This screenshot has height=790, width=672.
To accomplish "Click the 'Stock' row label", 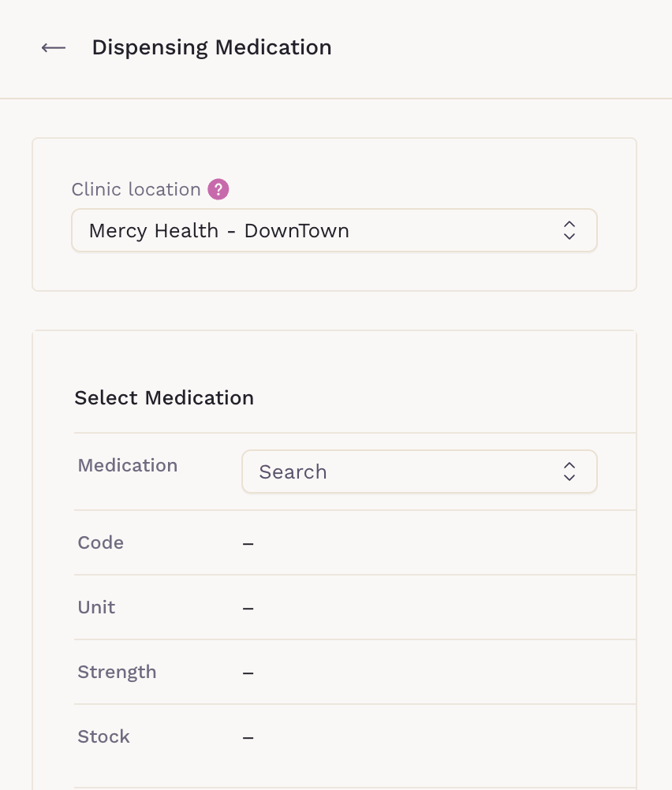I will 103,736.
